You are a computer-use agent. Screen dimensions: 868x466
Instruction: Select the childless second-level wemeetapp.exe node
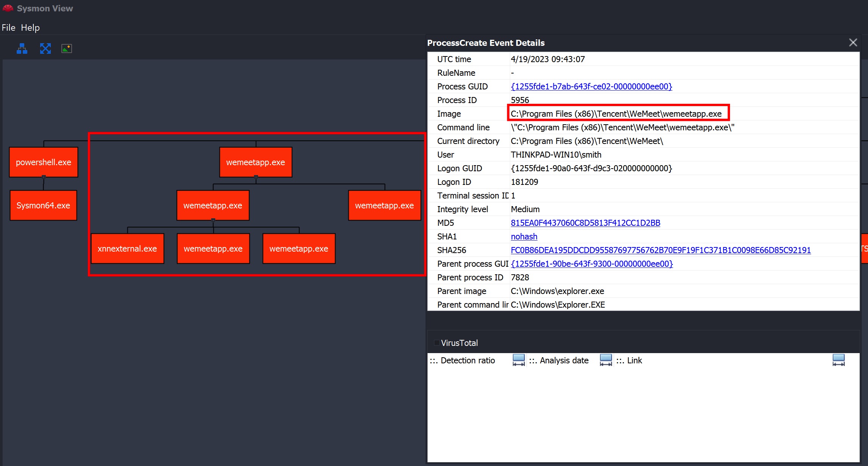[x=384, y=205]
